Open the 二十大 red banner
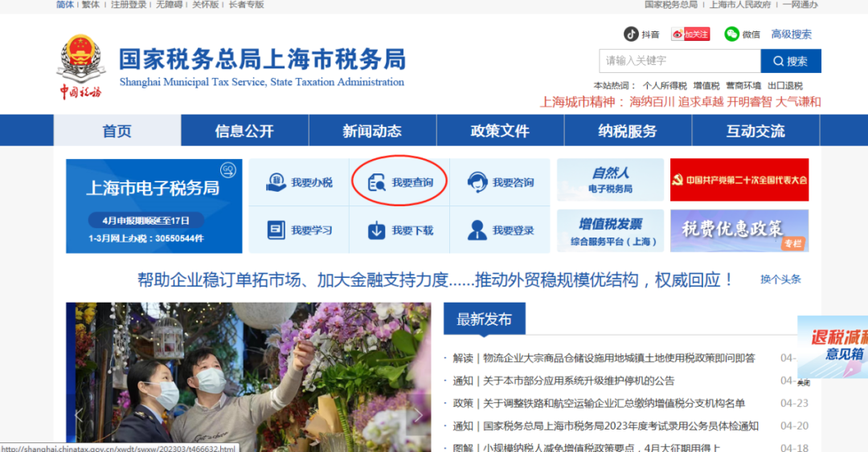Screen dimensions: 868x452 tap(739, 180)
